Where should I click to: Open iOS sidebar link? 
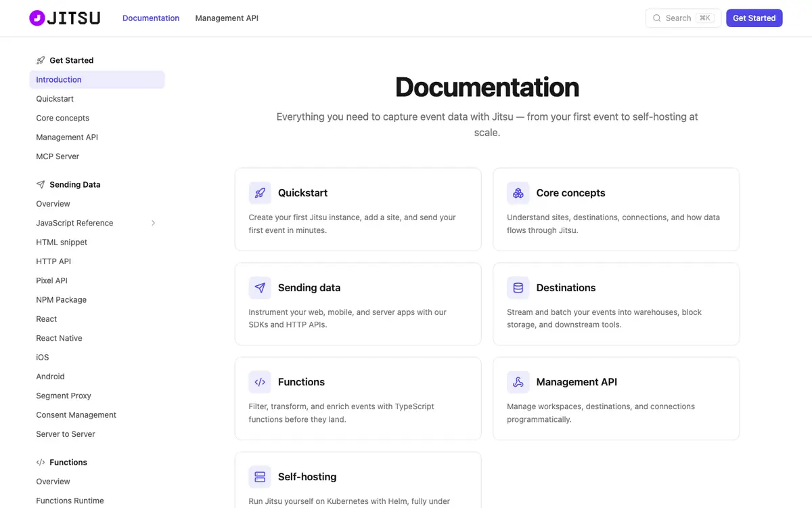pos(43,357)
